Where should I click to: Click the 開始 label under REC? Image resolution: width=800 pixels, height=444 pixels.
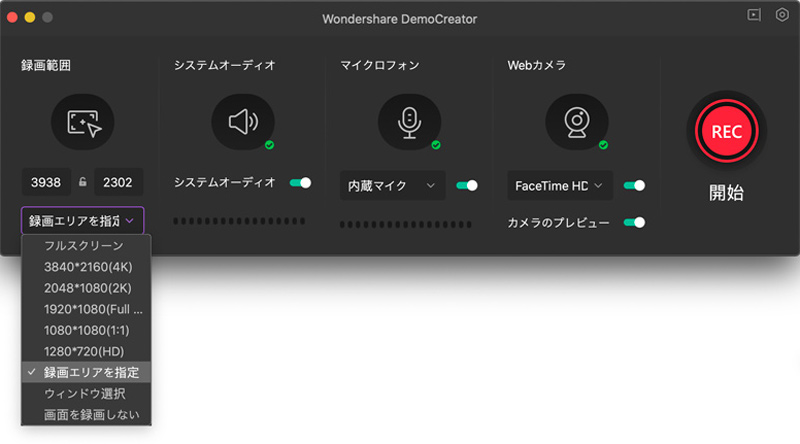tap(726, 193)
